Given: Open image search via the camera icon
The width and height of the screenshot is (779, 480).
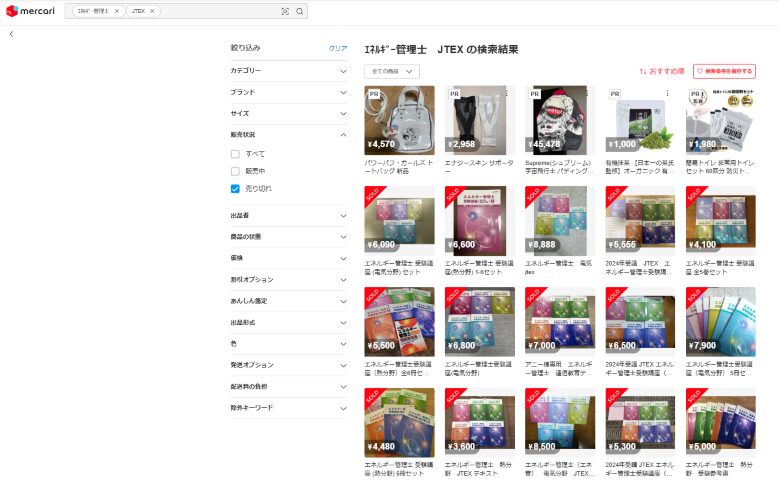Looking at the screenshot, I should (285, 11).
